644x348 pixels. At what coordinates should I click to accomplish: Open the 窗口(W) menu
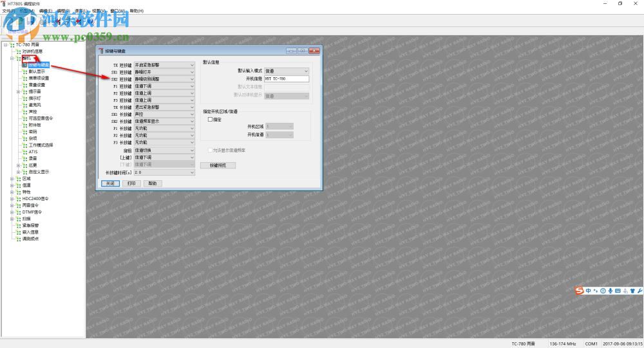pos(117,11)
